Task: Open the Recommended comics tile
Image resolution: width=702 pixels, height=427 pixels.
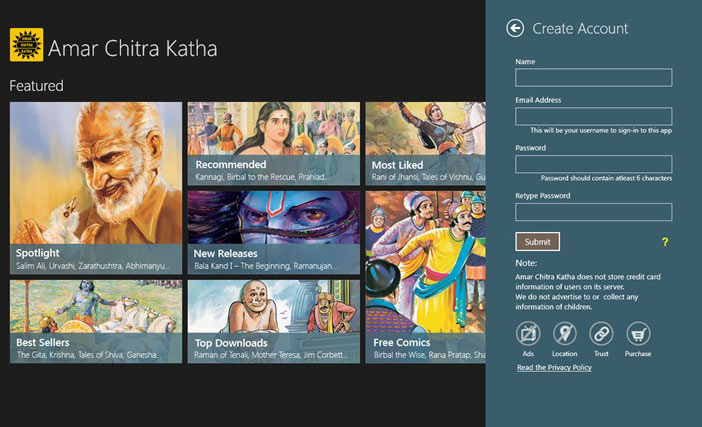Action: click(x=274, y=144)
